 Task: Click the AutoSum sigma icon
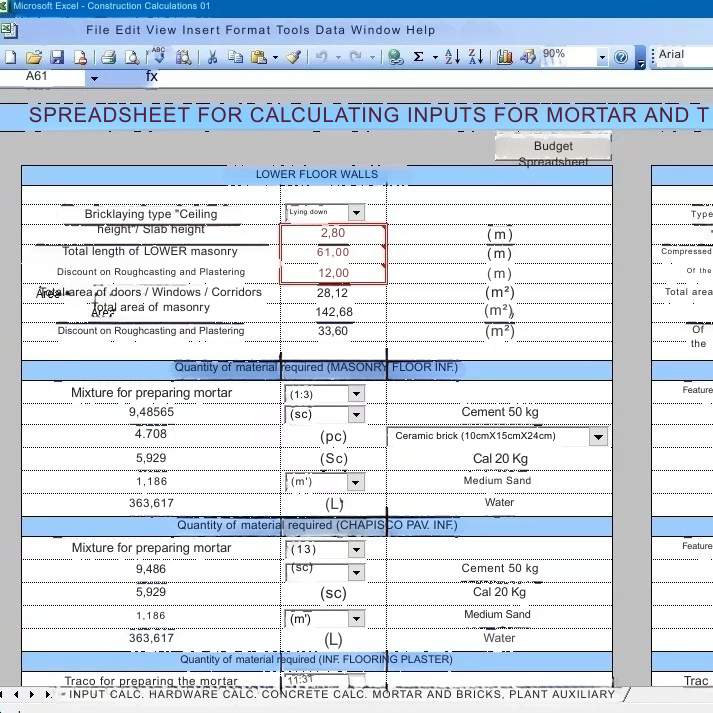[x=419, y=57]
